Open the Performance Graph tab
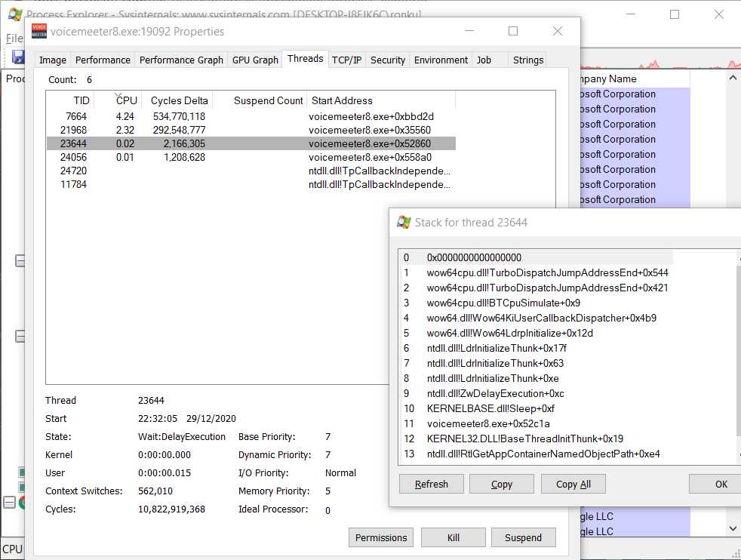The height and width of the screenshot is (560, 741). (x=181, y=60)
